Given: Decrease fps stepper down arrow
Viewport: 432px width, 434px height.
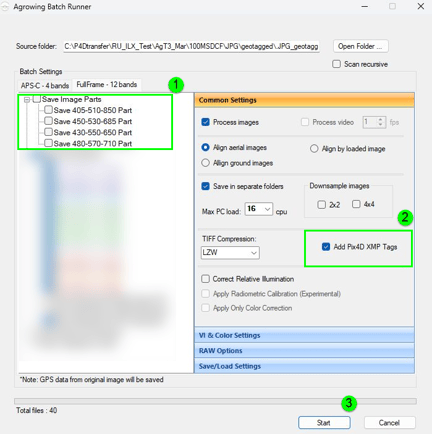Looking at the screenshot, I should 380,125.
